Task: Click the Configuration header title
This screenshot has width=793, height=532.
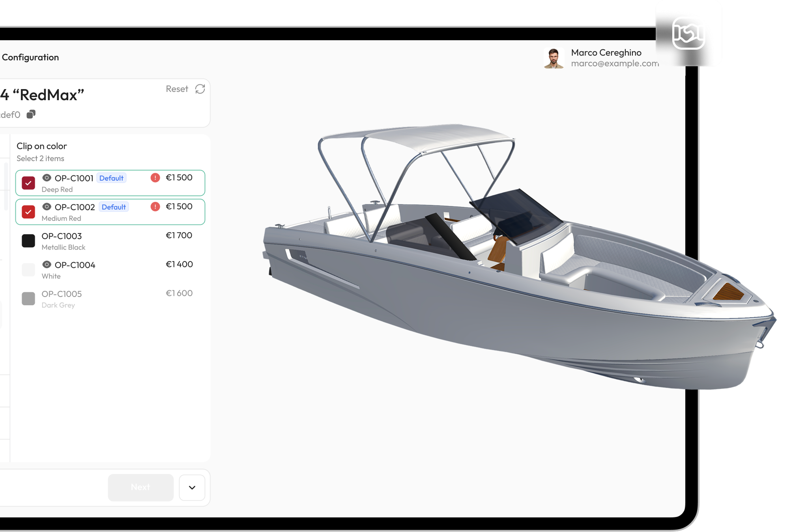Action: tap(30, 58)
